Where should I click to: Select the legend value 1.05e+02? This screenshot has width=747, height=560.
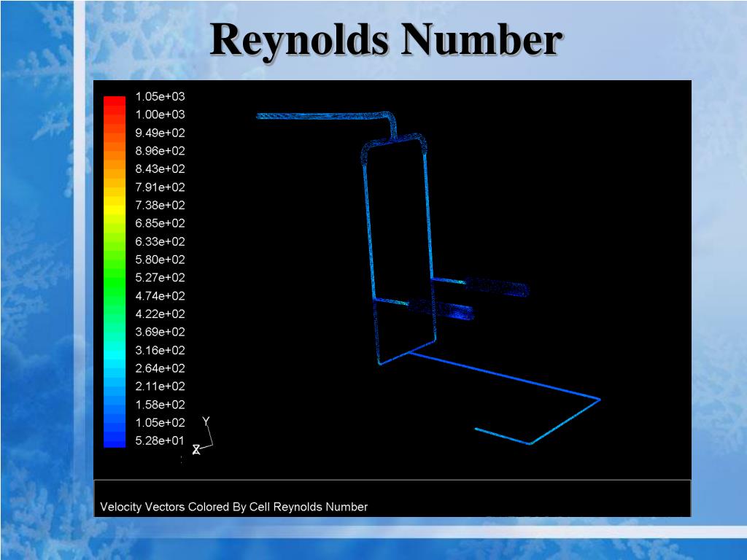(160, 423)
